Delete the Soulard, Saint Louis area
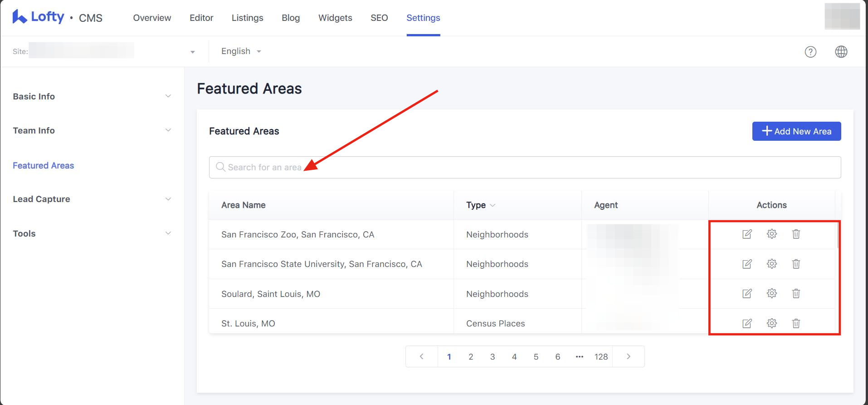Viewport: 868px width, 405px height. pos(796,294)
